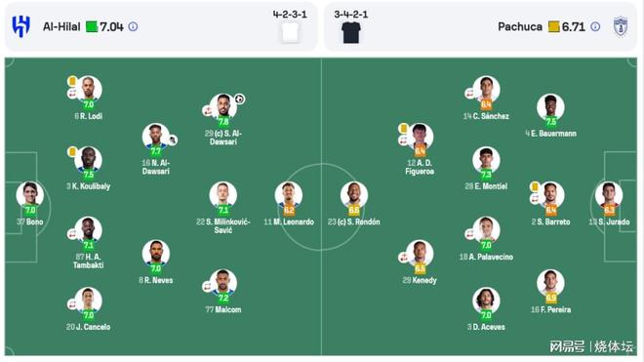
Task: Open R. Neves player name link
Action: click(x=156, y=280)
